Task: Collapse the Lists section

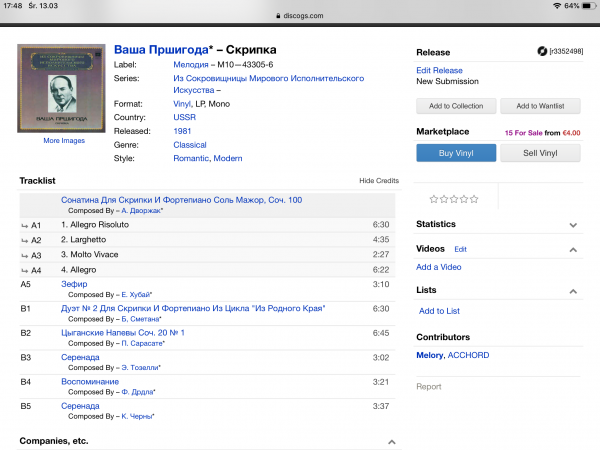Action: point(573,292)
